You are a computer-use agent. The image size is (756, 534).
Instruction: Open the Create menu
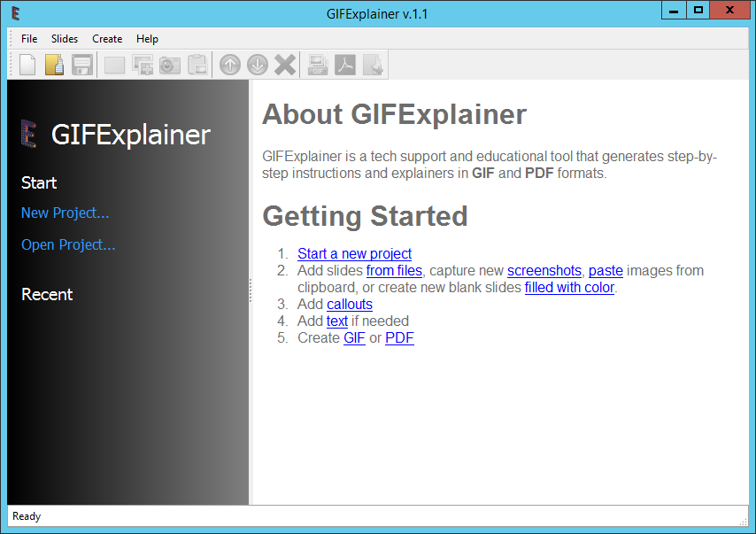click(107, 39)
